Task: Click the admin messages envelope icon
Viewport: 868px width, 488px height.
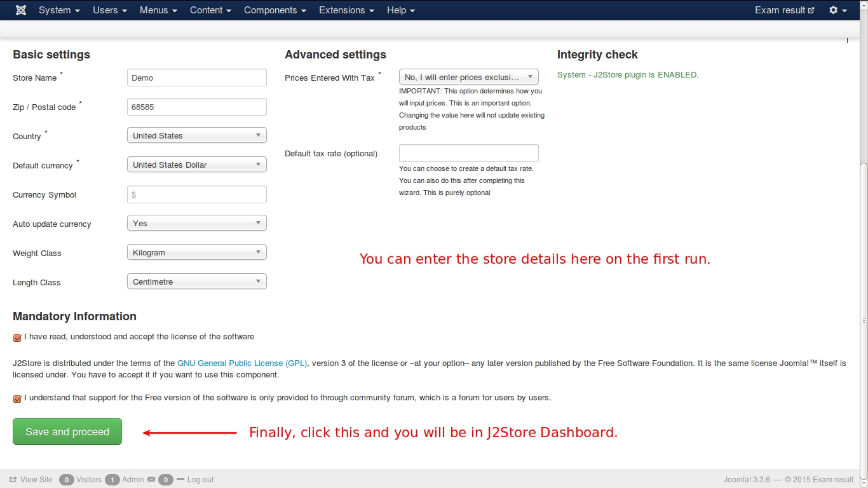Action: 151,480
